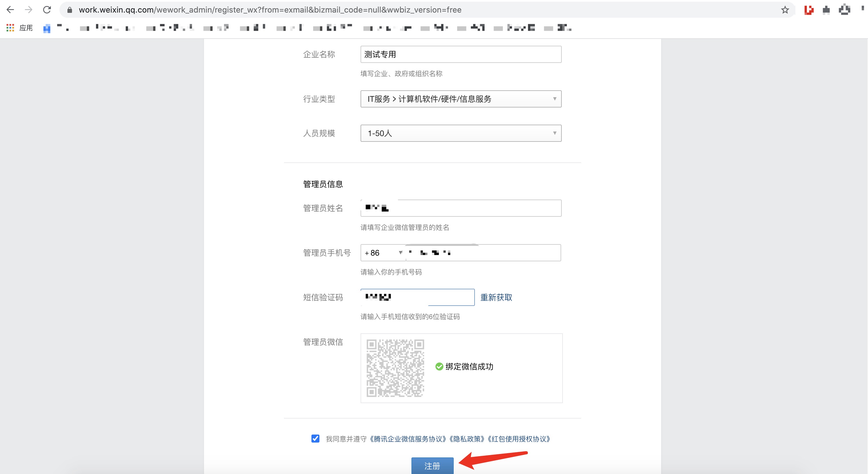Open the red browser extension icon
Image resolution: width=868 pixels, height=474 pixels.
pyautogui.click(x=808, y=9)
